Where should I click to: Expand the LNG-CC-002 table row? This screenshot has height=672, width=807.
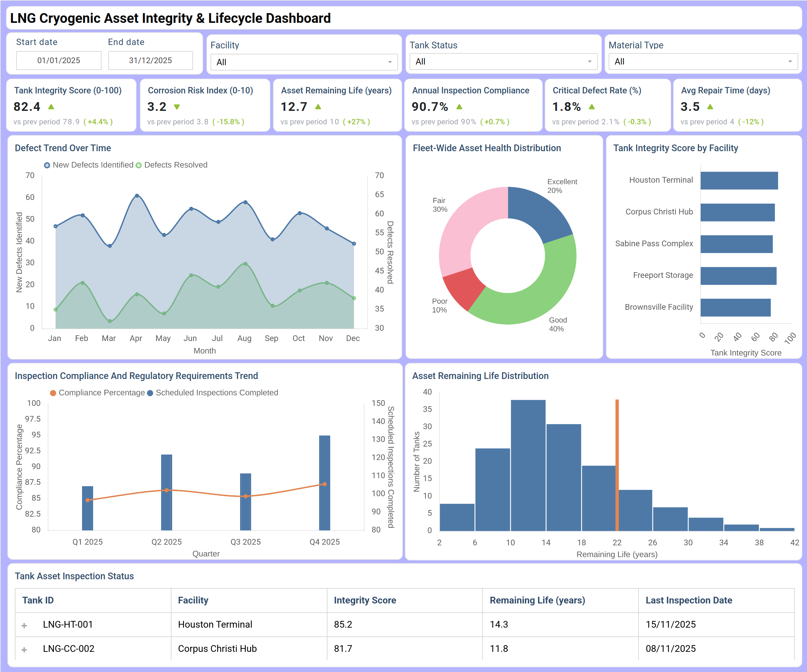pos(24,650)
